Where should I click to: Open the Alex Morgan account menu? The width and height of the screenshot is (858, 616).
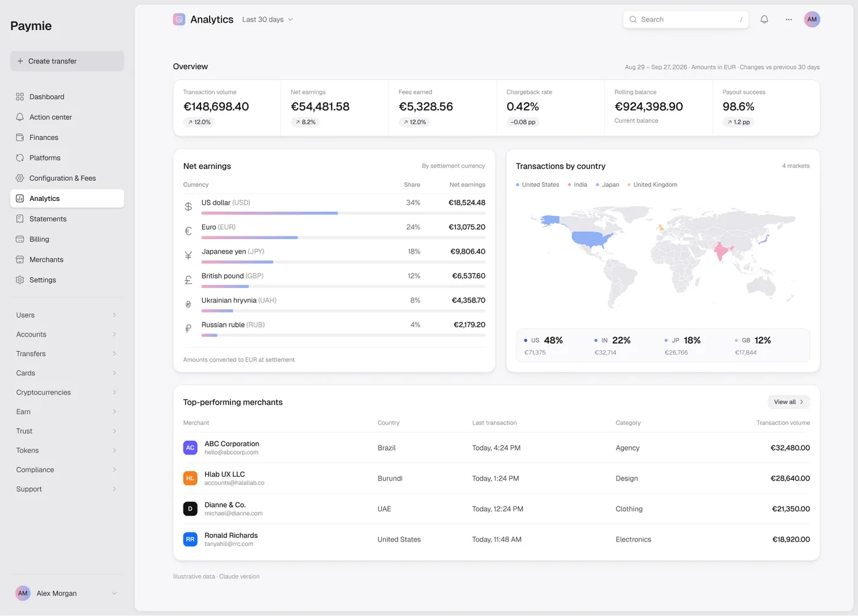(x=67, y=593)
